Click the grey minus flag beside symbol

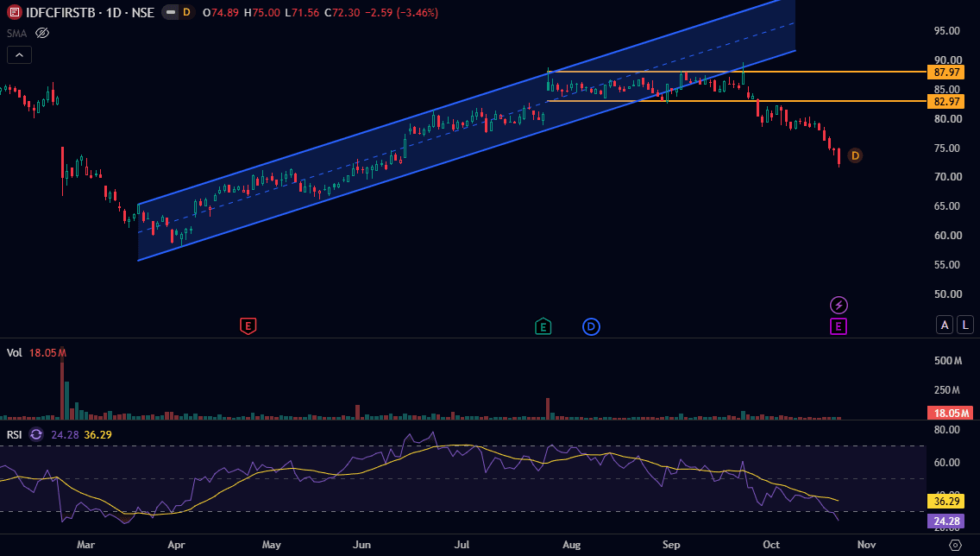click(x=170, y=12)
